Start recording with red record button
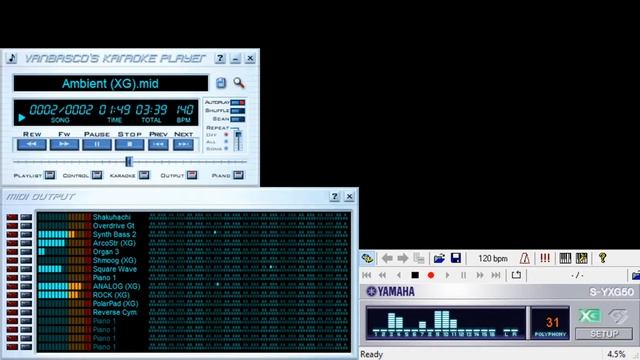 (x=431, y=275)
